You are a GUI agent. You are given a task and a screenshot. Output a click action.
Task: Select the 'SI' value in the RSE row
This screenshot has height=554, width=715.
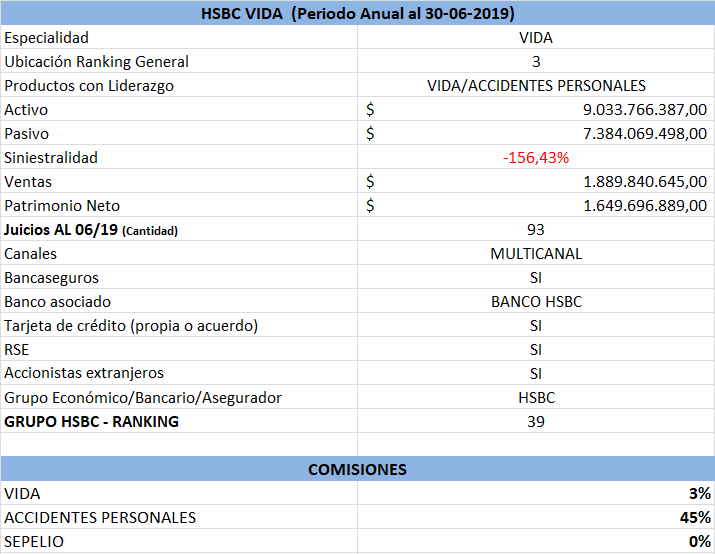(x=536, y=350)
